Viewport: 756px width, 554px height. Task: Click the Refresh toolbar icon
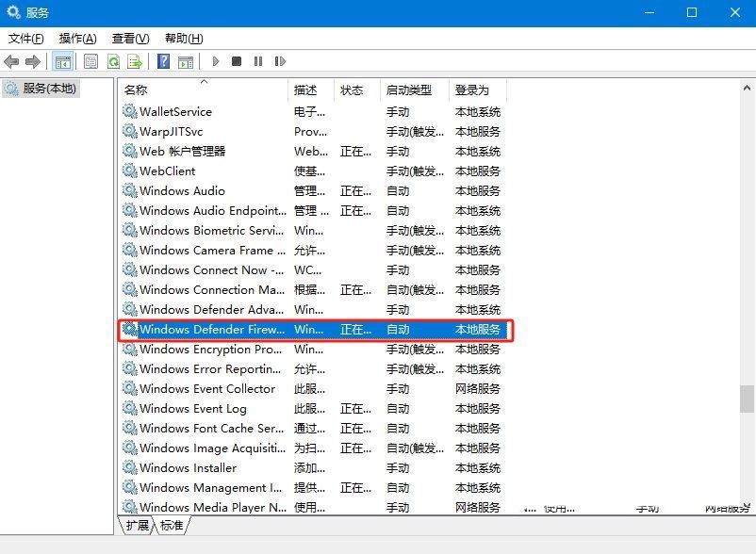(113, 61)
